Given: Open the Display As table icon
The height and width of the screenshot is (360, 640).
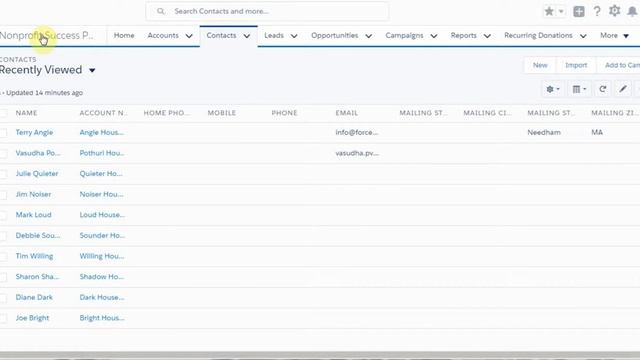Looking at the screenshot, I should pos(579,89).
